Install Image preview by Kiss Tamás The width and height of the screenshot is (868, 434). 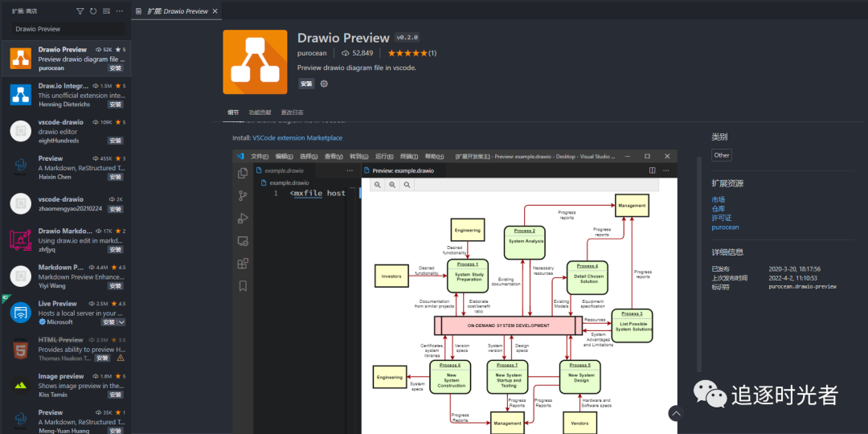coord(115,395)
